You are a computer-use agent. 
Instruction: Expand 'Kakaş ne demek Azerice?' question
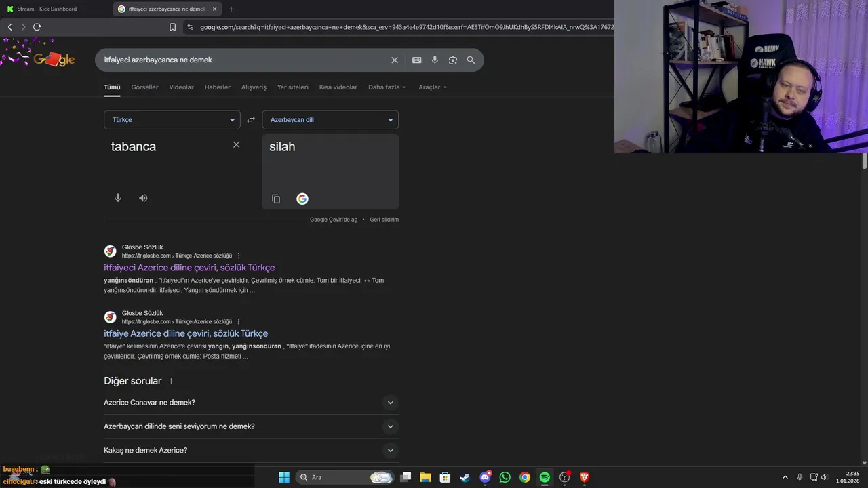click(x=251, y=451)
